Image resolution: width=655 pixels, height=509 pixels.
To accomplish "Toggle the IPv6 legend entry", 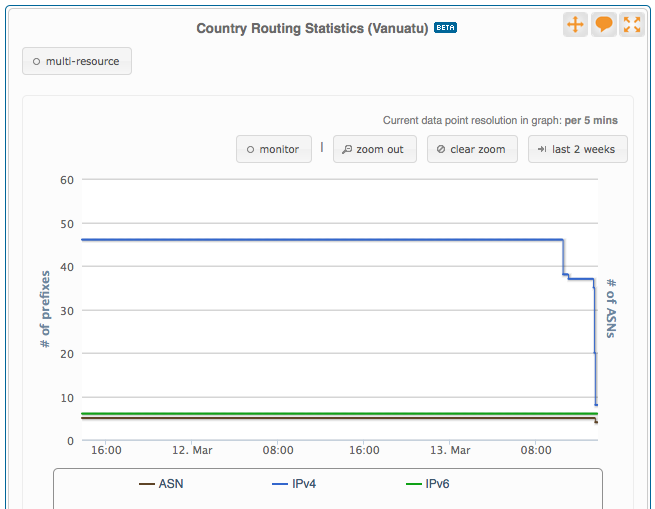I will point(428,484).
